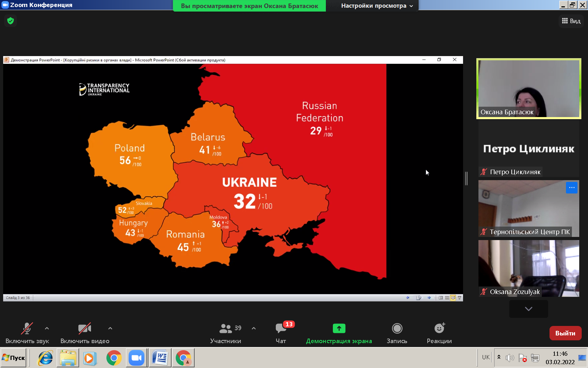Start screen sharing with Демонстрация экрана
Screen dimensions: 588x368
tap(339, 333)
